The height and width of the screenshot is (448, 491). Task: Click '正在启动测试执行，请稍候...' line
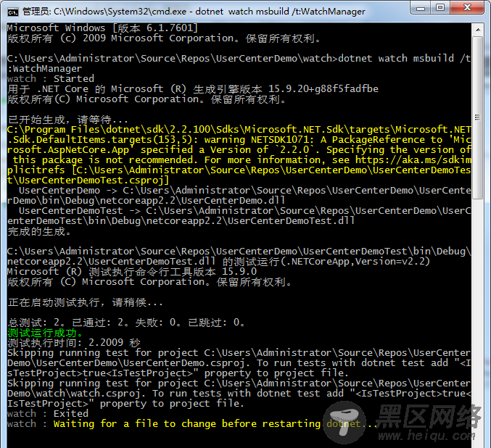click(x=85, y=302)
